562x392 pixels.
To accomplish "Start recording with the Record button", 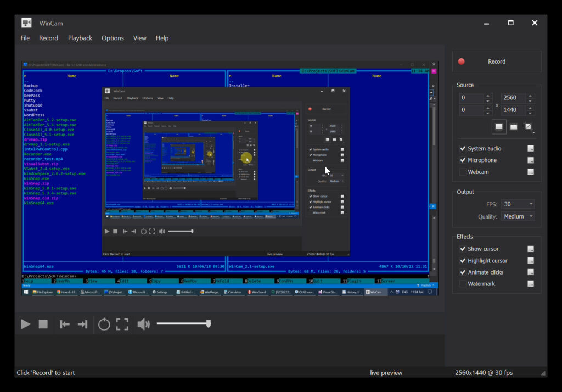I will tap(497, 61).
